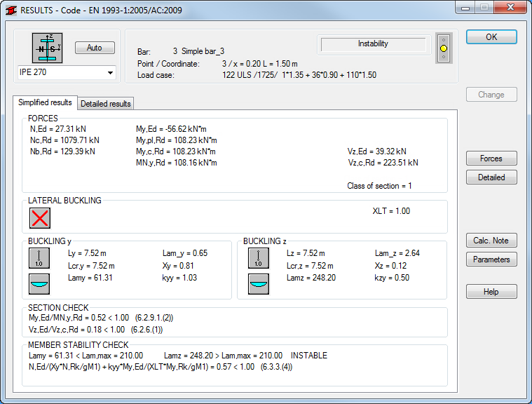Click the Lamy = 61.31 < Lam,max stability line
532x404 pixels.
point(86,356)
